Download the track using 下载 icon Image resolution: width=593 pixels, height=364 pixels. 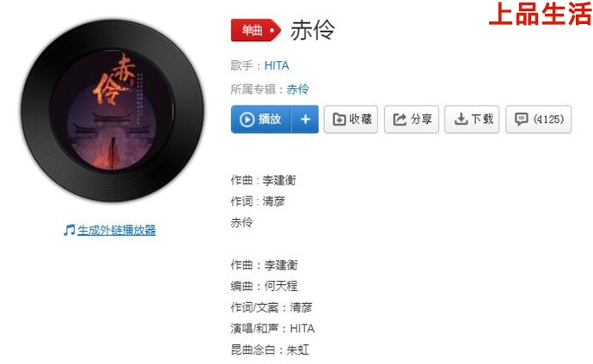pyautogui.click(x=472, y=119)
